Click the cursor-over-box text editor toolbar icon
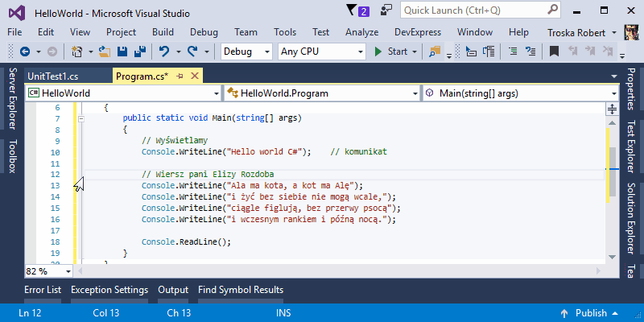644x322 pixels. (x=471, y=52)
